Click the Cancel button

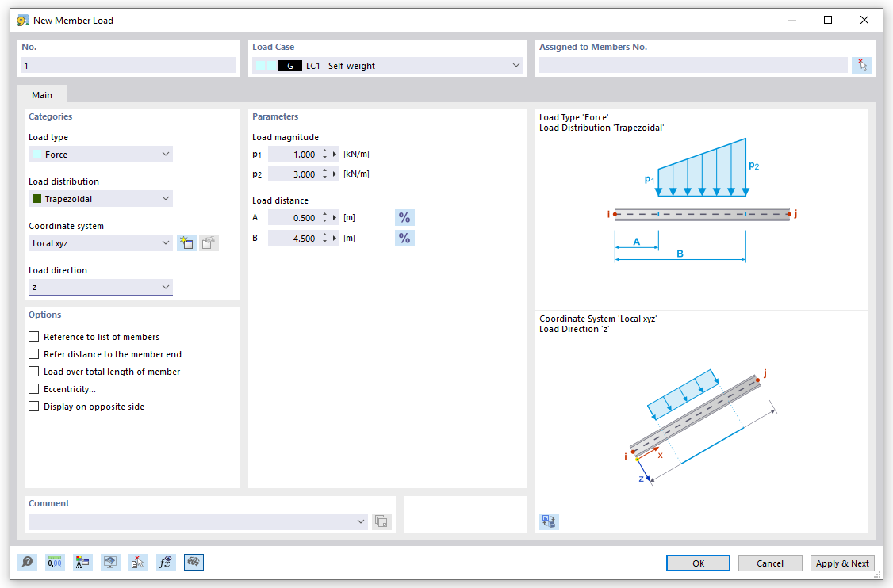click(x=770, y=563)
